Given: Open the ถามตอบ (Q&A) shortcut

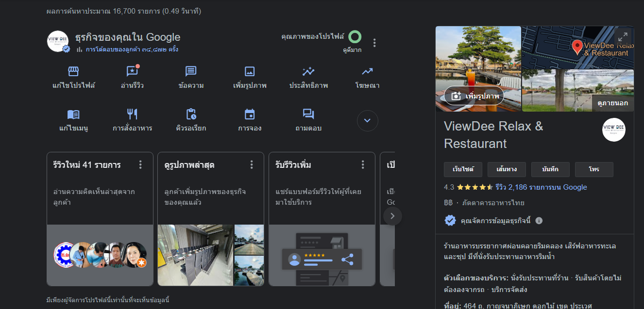Looking at the screenshot, I should coord(308,121).
